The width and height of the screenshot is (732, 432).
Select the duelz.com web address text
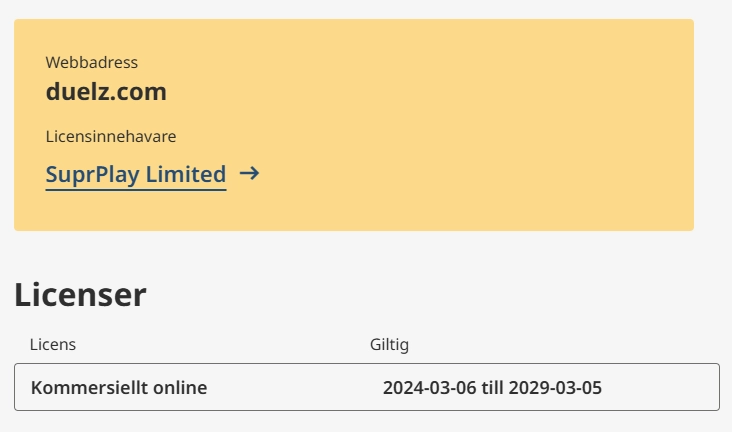tap(106, 92)
